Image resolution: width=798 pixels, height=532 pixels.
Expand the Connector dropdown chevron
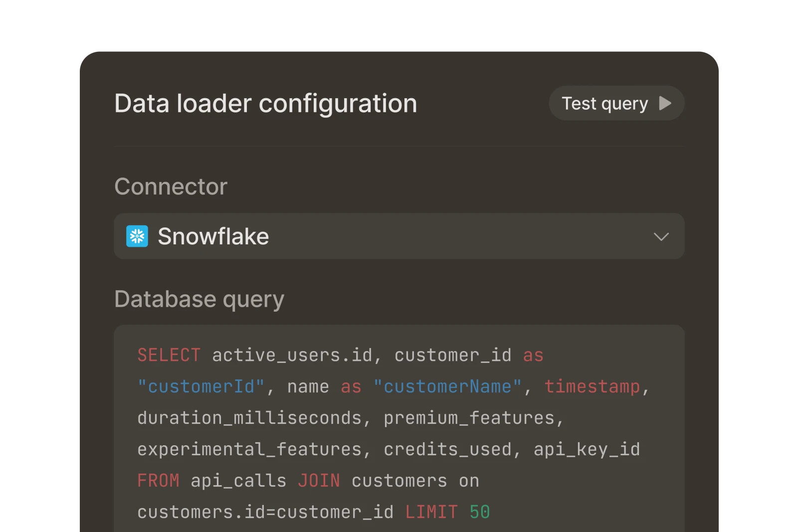661,237
